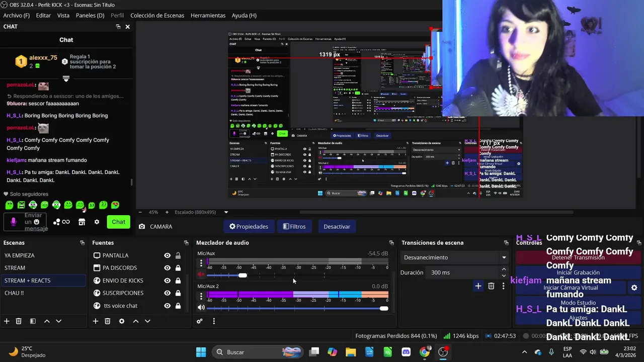
Task: Select the CHAU !! scene
Action: [43, 293]
